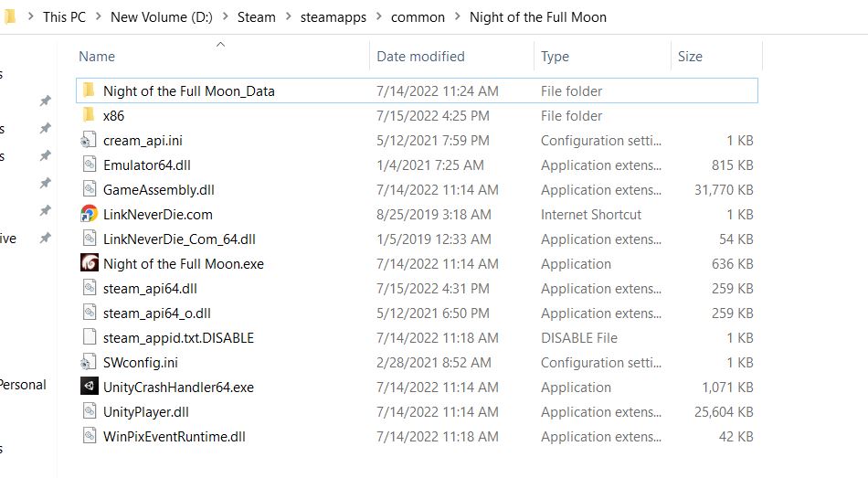The height and width of the screenshot is (478, 868).
Task: Sort files by the Name column
Action: [x=97, y=57]
